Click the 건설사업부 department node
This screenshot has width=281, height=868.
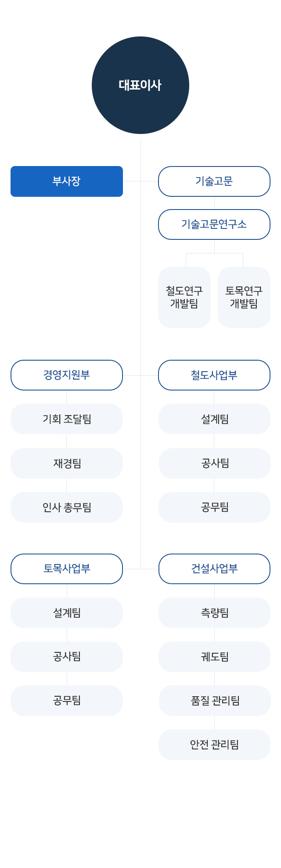point(214,569)
